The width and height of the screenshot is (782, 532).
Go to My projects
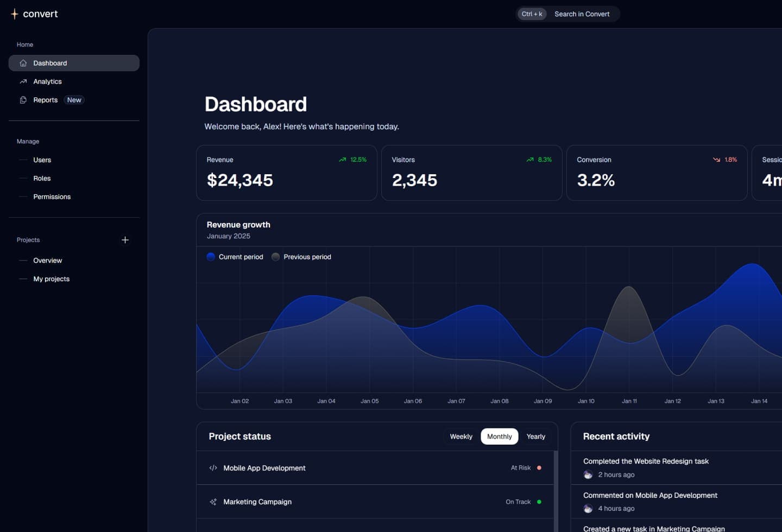tap(74, 279)
